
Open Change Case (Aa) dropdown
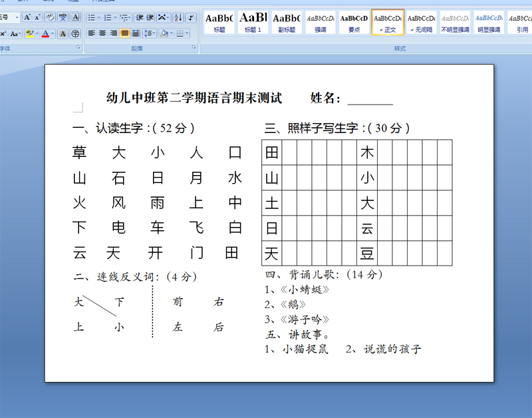click(15, 33)
